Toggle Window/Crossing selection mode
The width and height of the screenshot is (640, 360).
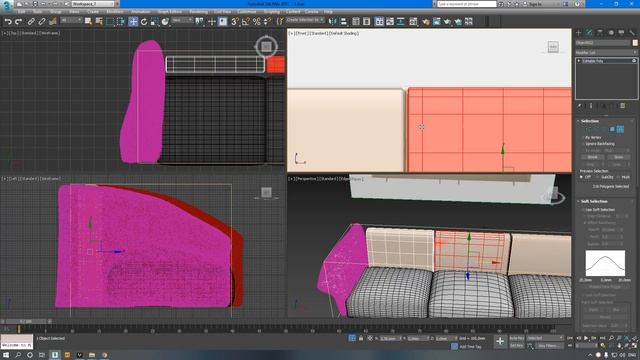121,22
